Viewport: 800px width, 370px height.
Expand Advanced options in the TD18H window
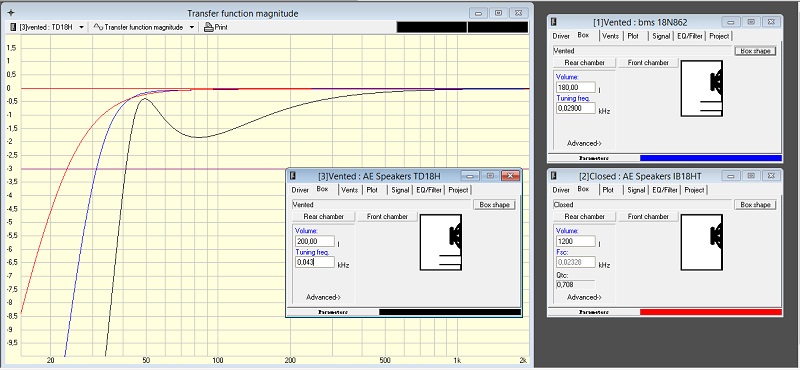323,297
